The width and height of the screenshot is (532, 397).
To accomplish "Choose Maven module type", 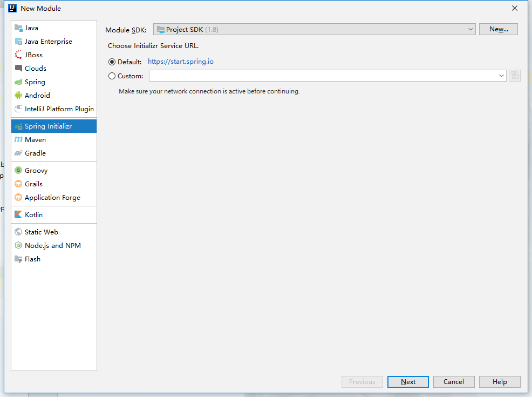I will click(x=54, y=139).
